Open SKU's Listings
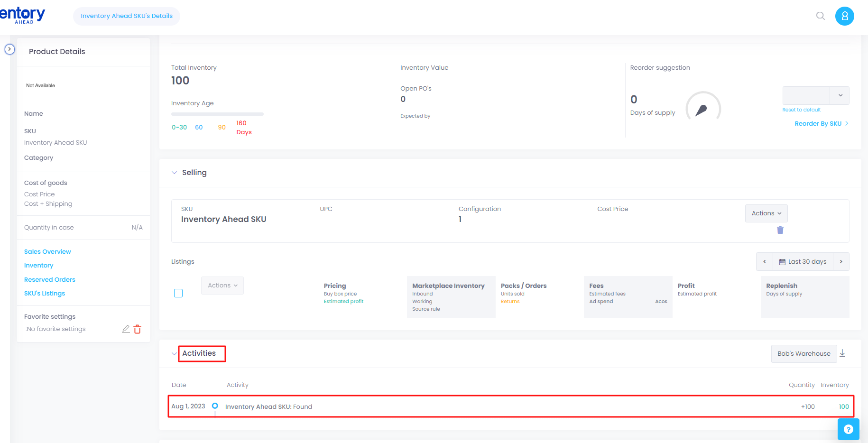The image size is (868, 443). point(45,294)
